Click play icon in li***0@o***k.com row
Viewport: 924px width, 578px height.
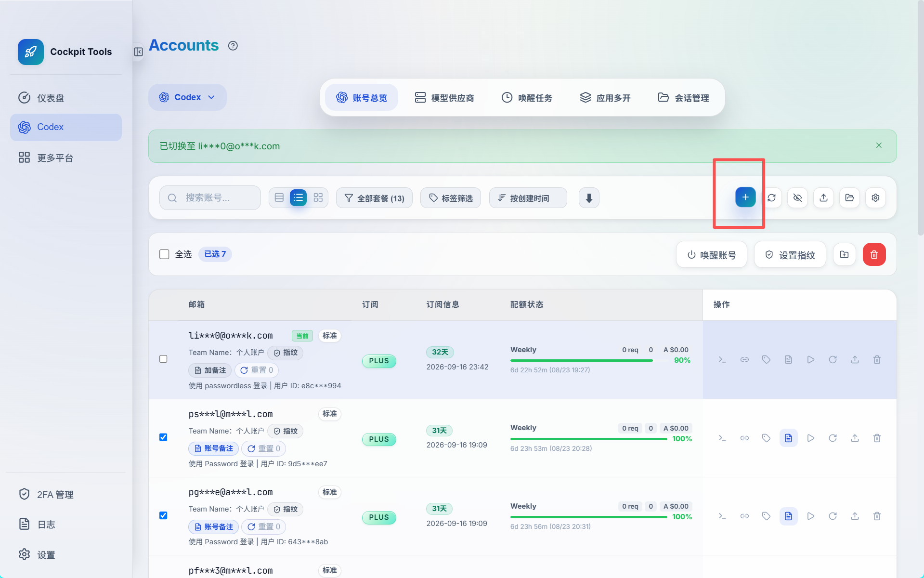[x=811, y=360]
